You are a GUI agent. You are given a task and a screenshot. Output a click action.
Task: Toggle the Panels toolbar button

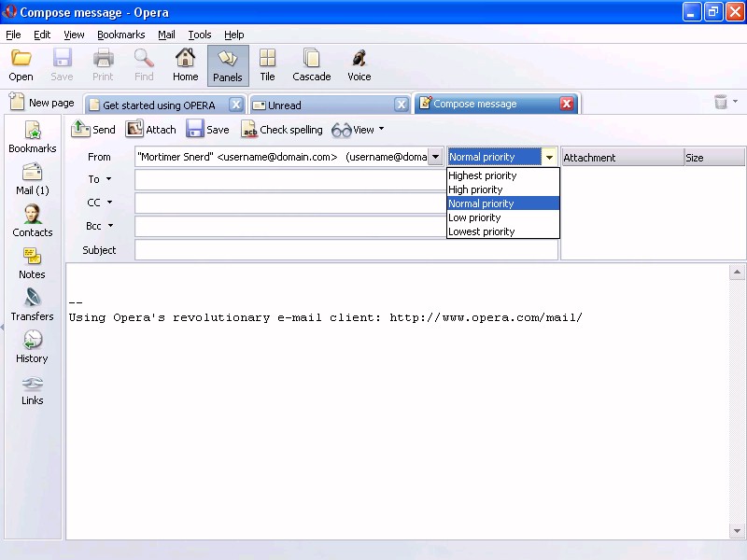(228, 65)
